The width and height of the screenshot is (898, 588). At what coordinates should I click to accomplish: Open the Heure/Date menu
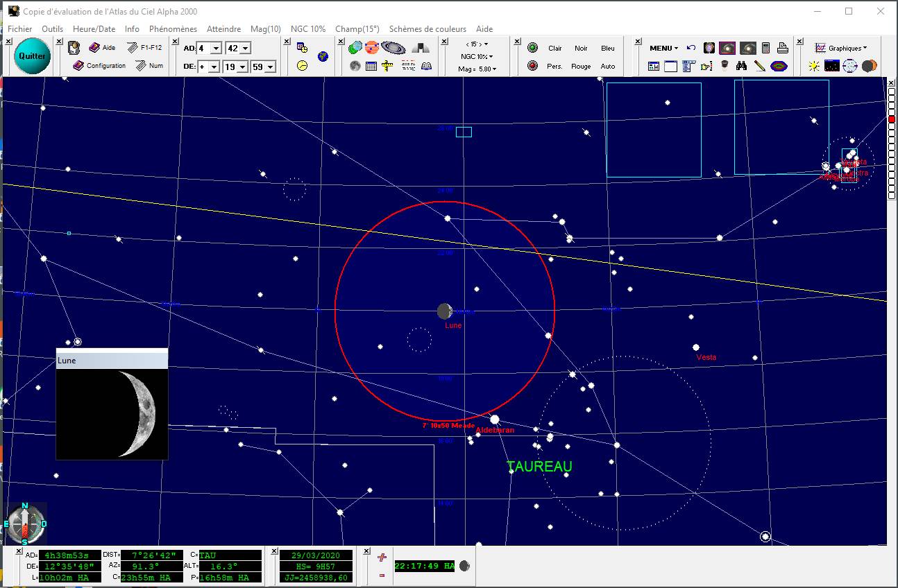(94, 29)
